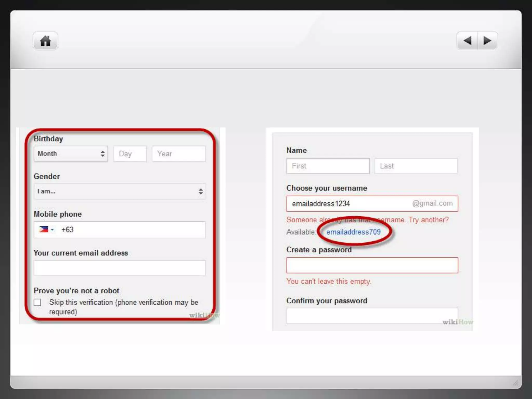Click the 'Confirm your password' label
The height and width of the screenshot is (399, 532).
click(x=327, y=301)
